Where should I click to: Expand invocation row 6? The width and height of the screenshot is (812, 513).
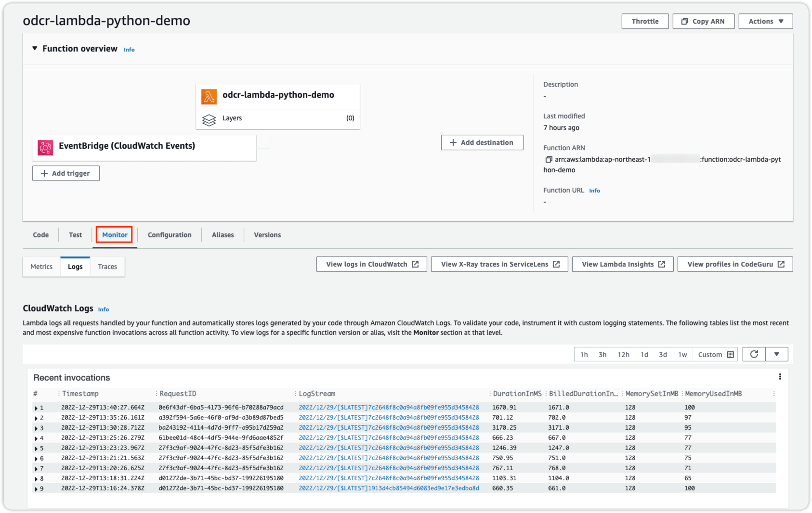[36, 459]
